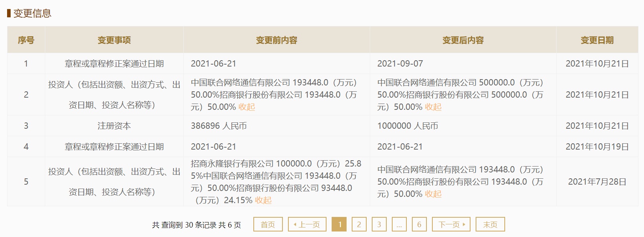Collapse row 2 post-change investor content via 收起

tap(433, 107)
